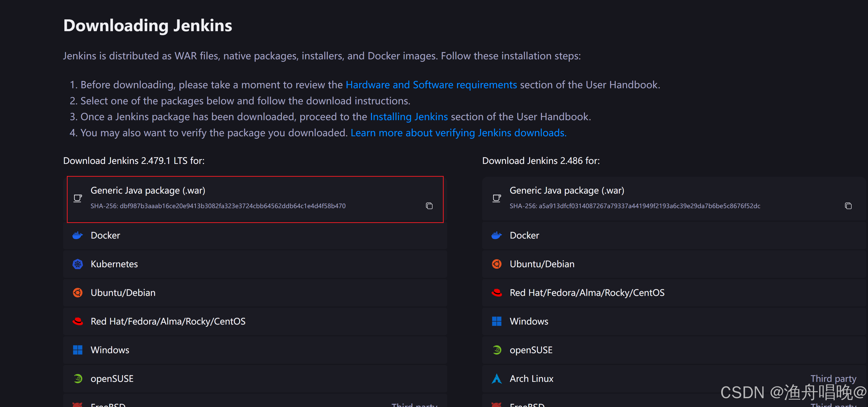Click the Download Jenkins 2.486 for heading

point(541,161)
